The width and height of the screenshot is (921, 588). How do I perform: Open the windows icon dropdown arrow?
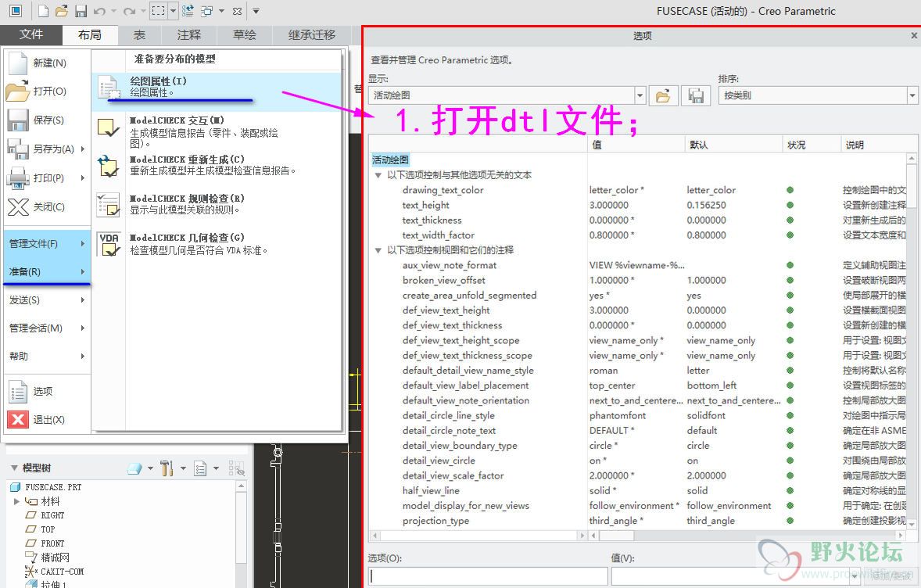pos(221,11)
